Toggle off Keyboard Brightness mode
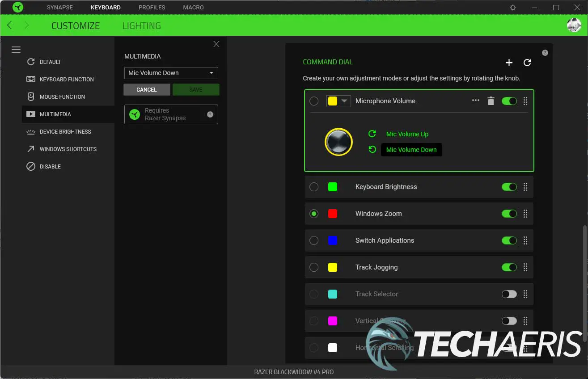 [509, 187]
